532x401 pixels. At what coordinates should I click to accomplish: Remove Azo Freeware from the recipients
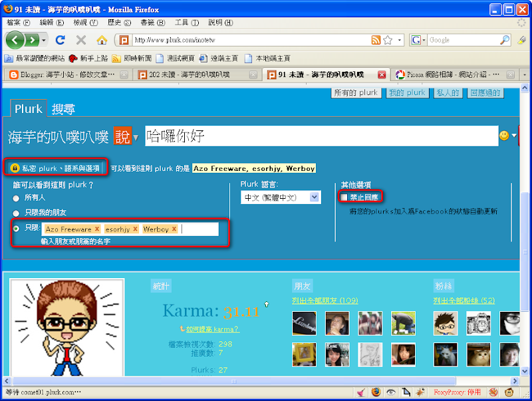point(97,229)
